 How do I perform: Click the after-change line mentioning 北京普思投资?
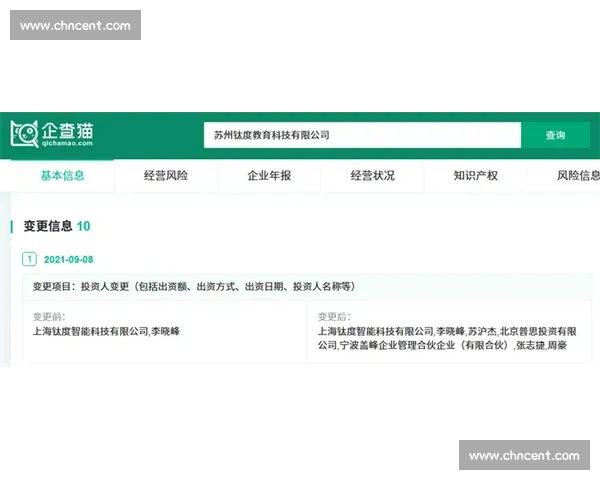coord(447,331)
